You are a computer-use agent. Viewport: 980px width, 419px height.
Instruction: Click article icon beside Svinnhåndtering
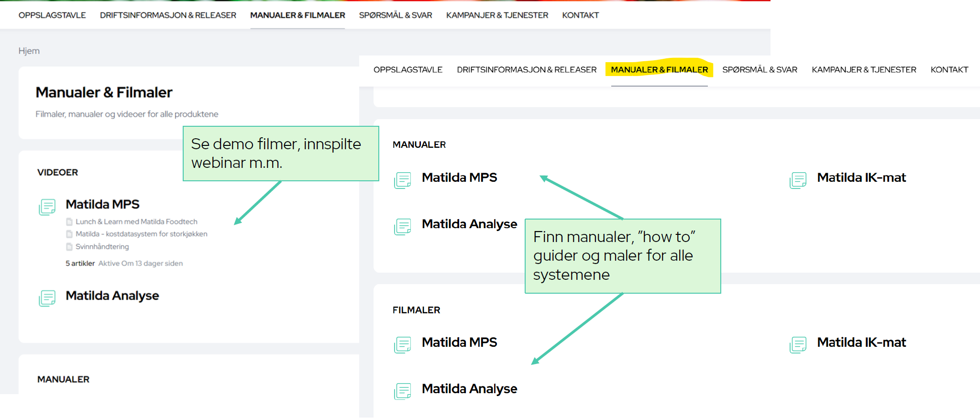click(69, 246)
